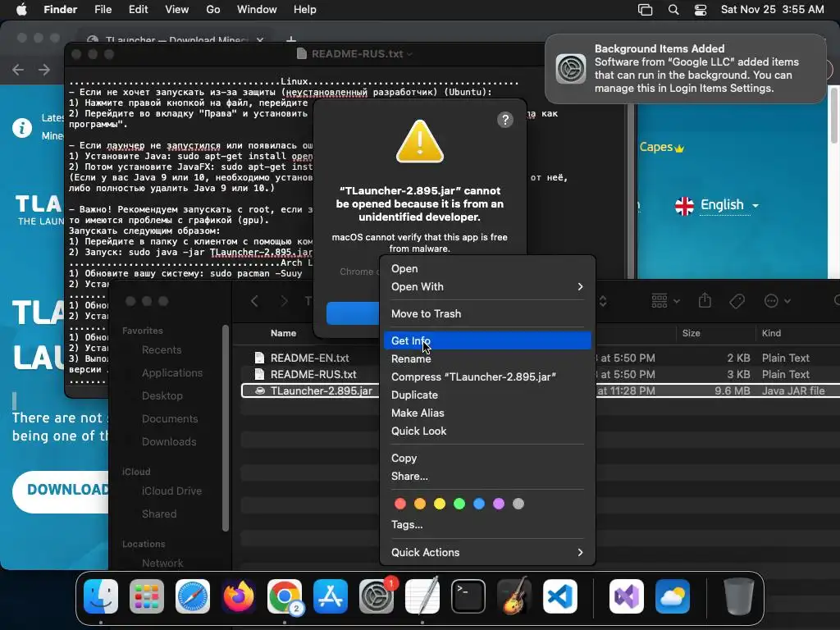Go forward in the Finder window
Viewport: 840px width, 630px height.
click(x=284, y=301)
